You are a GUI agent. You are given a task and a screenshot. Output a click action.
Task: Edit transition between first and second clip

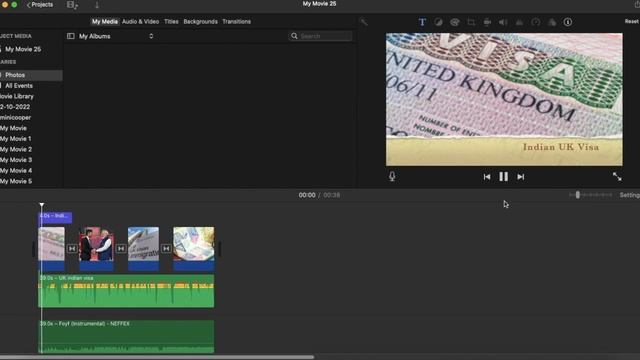72,248
